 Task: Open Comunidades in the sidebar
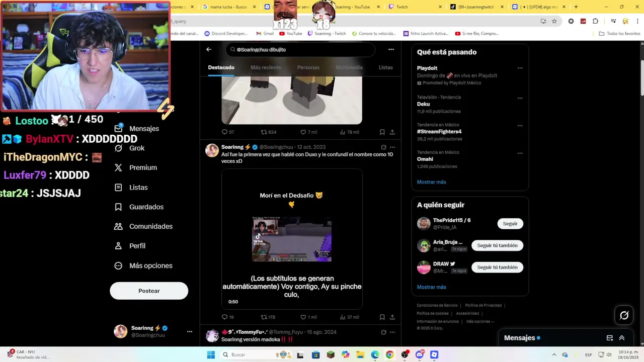click(143, 226)
